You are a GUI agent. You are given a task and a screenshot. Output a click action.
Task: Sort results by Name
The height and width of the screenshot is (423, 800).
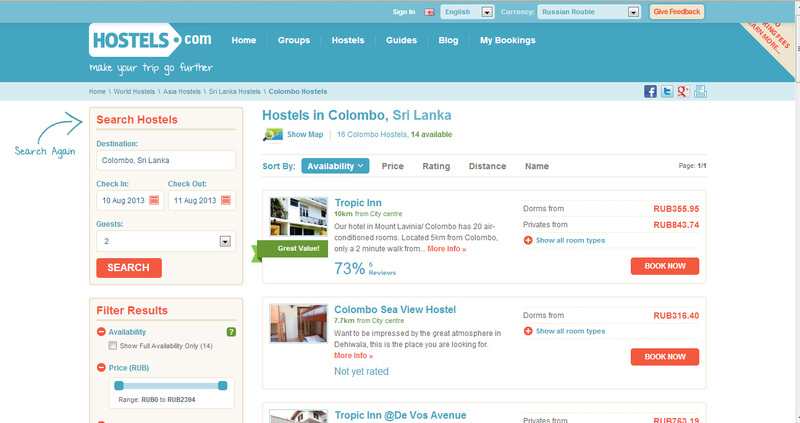(537, 166)
